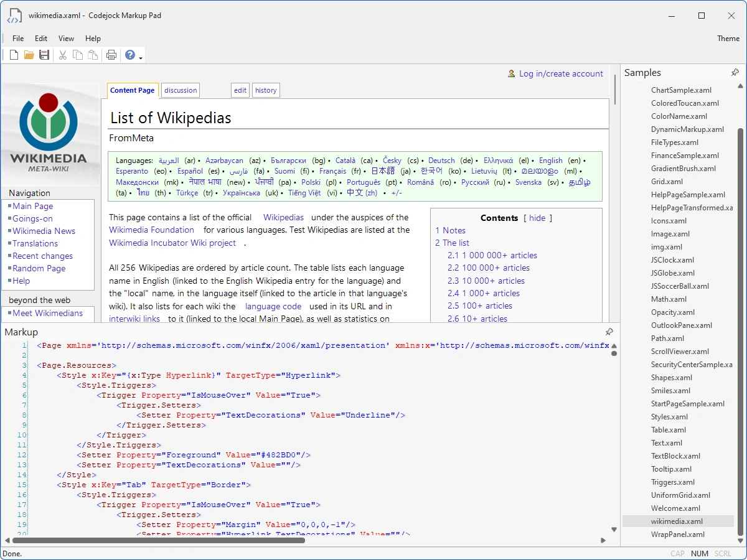Screen dimensions: 747x560
Task: Click Log in/create account link
Action: pos(561,73)
